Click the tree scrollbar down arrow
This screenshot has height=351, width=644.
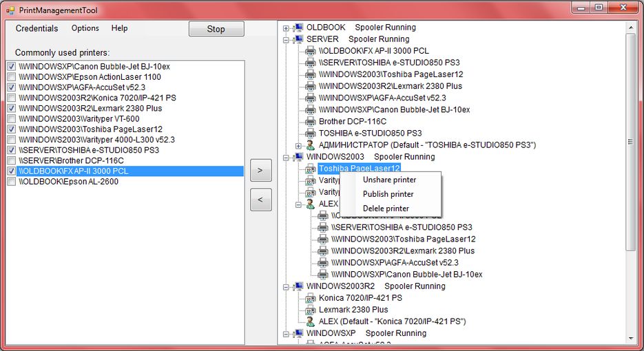point(630,339)
